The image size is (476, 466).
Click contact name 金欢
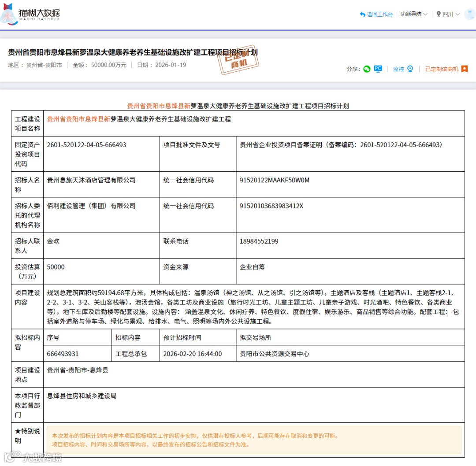pyautogui.click(x=53, y=241)
